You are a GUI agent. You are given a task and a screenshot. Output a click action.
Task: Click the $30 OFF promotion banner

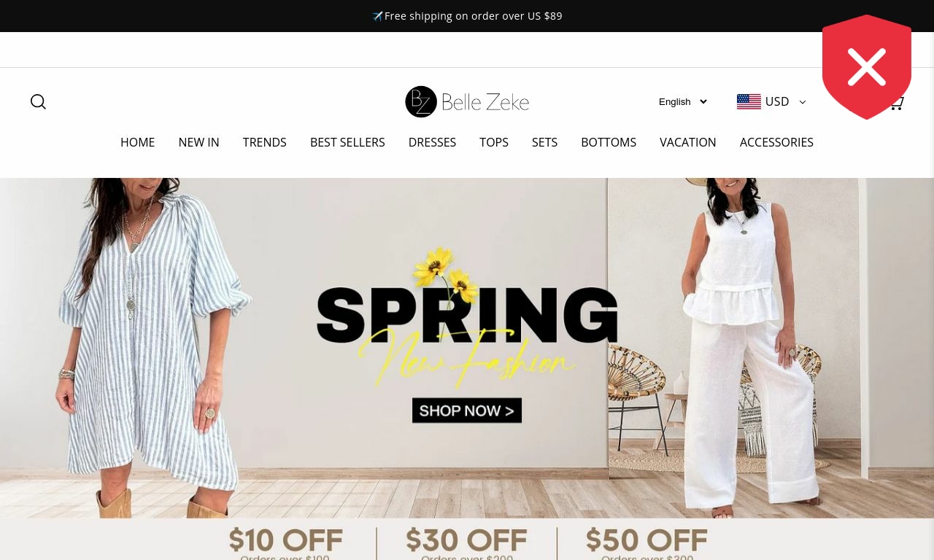[x=467, y=543]
